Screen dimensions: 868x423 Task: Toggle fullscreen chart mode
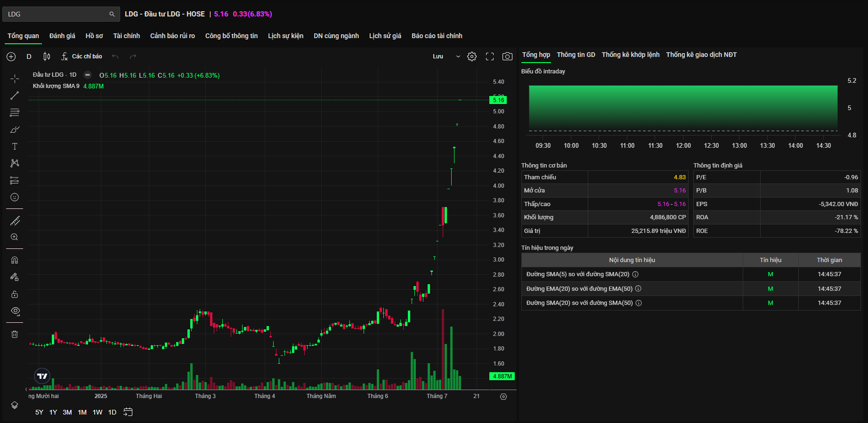click(x=490, y=56)
